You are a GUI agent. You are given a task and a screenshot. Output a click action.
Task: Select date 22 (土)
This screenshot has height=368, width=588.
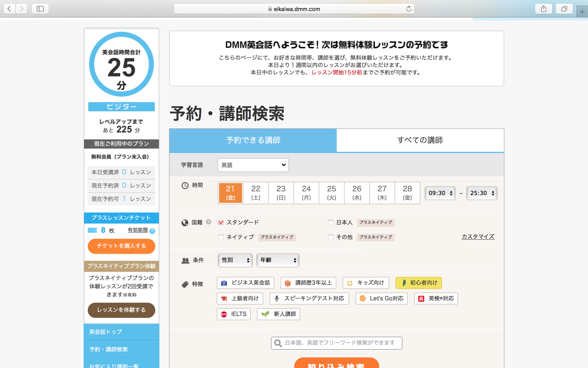tap(256, 193)
